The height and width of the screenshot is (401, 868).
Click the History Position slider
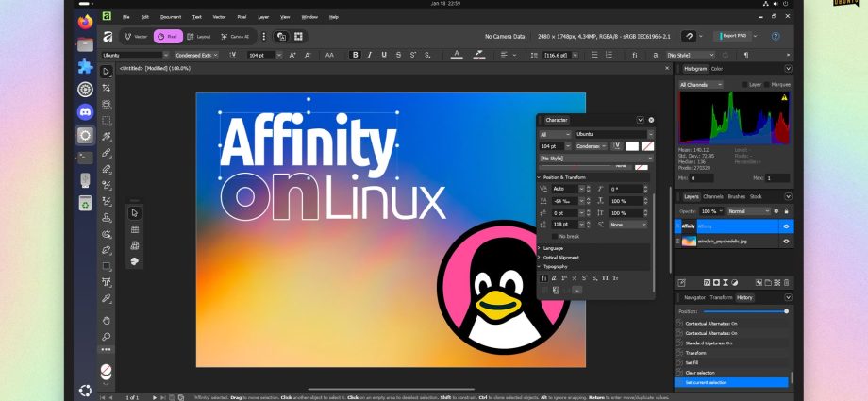click(x=744, y=311)
